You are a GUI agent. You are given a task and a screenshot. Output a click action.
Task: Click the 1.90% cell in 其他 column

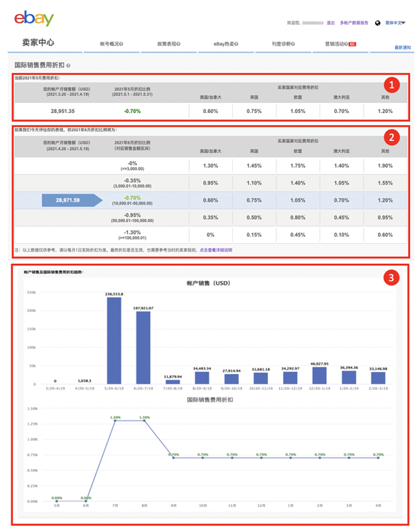pos(385,166)
